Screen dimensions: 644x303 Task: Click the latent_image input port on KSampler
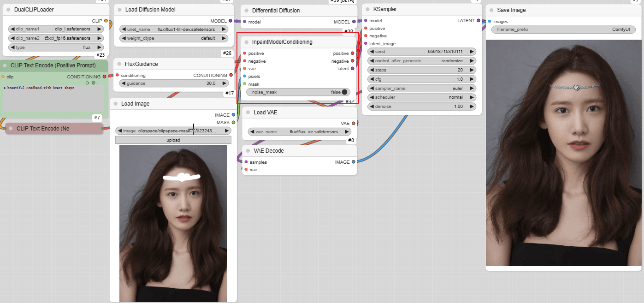coord(366,43)
